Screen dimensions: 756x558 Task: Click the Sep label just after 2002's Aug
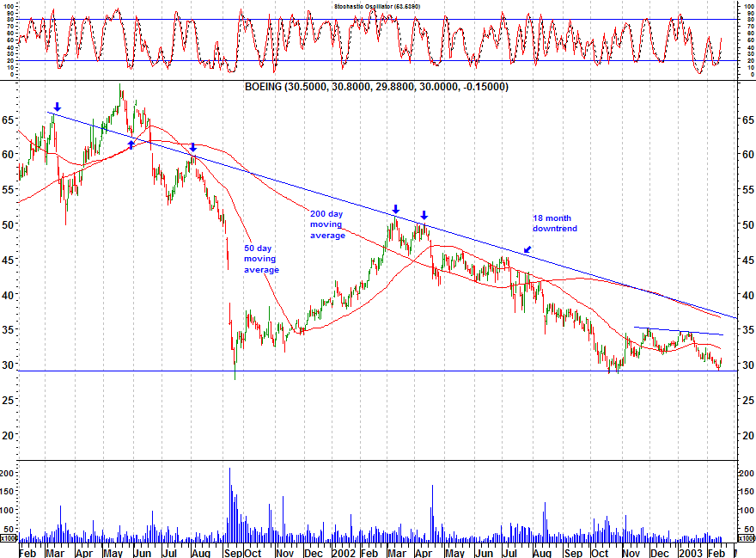click(573, 553)
